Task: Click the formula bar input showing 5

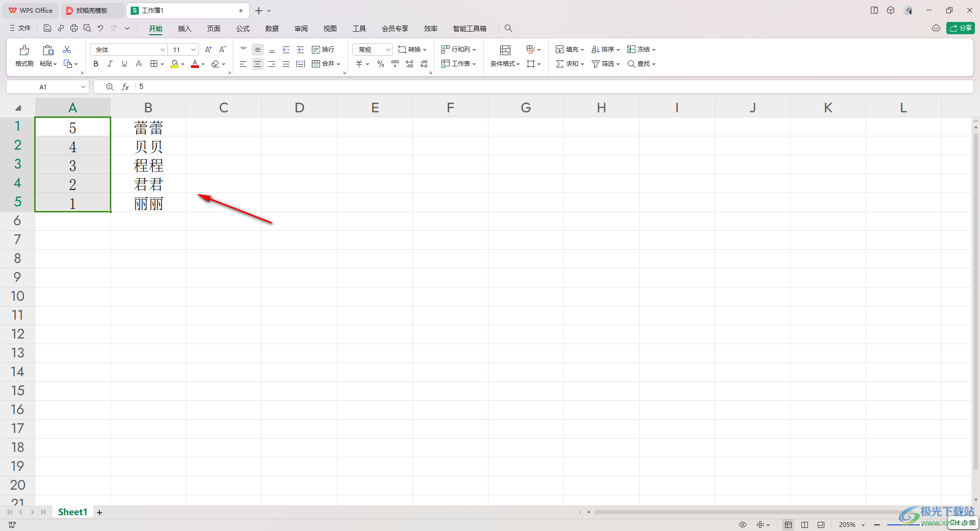Action: pos(554,87)
